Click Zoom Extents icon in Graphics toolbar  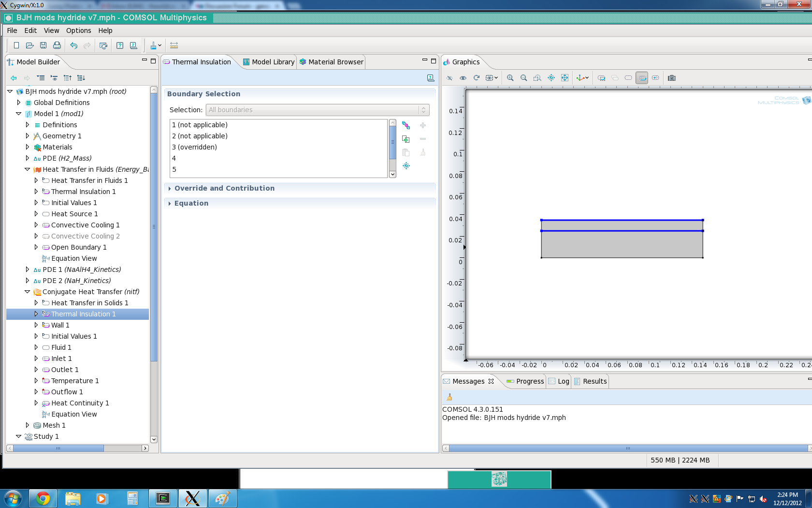click(565, 78)
